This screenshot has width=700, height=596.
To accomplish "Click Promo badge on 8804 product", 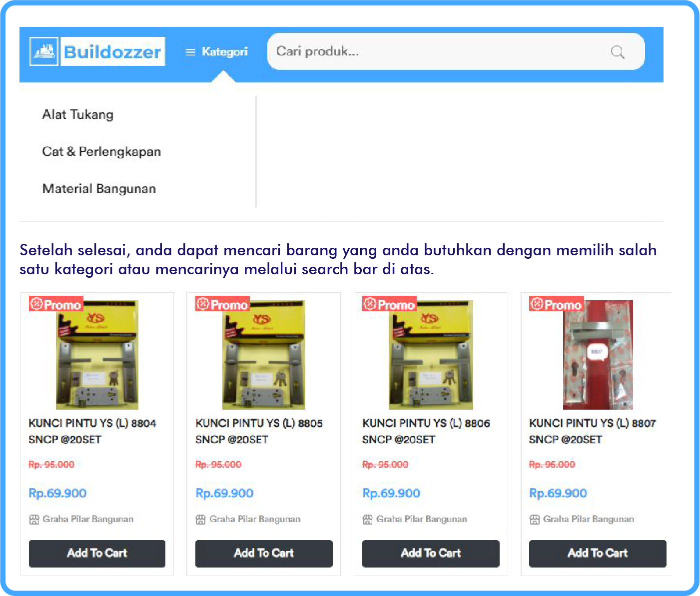I will click(55, 304).
